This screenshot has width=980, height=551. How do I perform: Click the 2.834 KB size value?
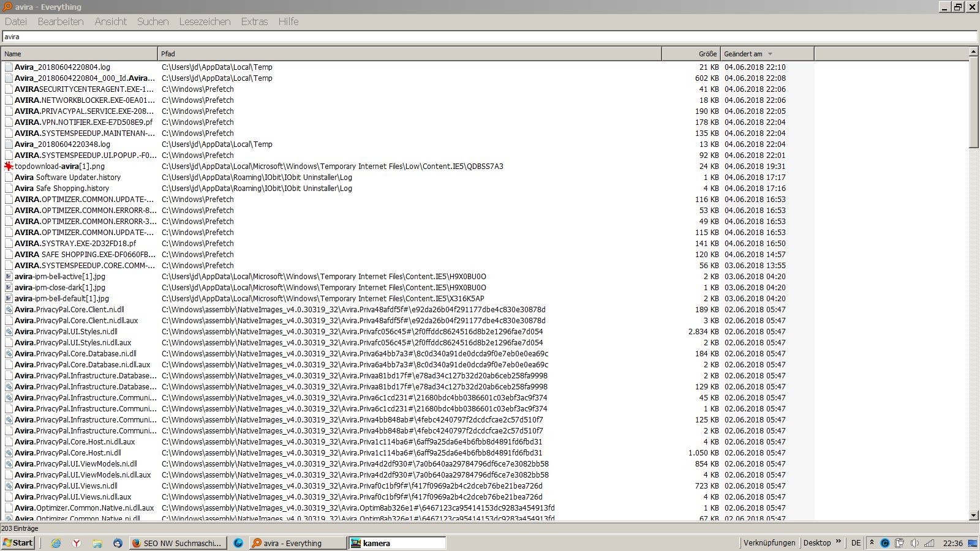click(x=704, y=332)
